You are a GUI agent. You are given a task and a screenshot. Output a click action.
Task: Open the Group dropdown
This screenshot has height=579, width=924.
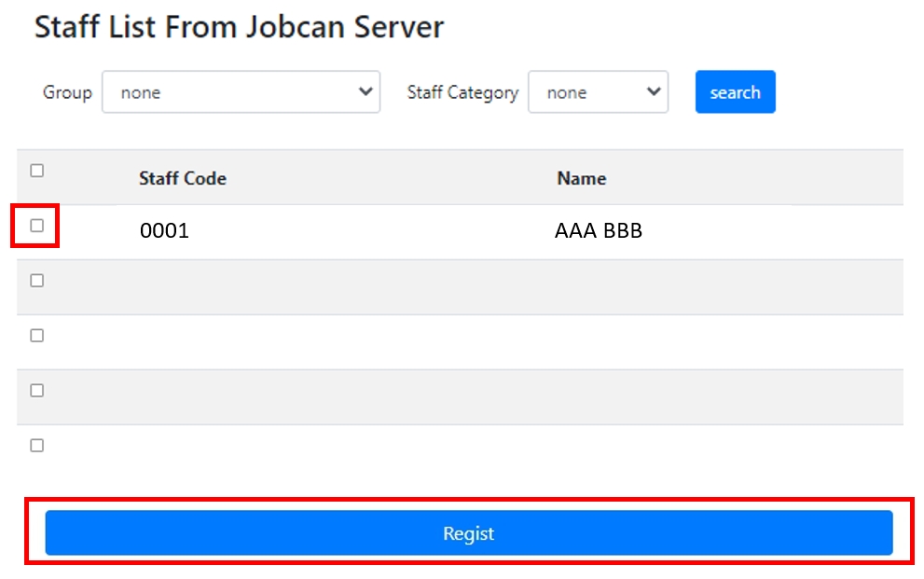[241, 92]
